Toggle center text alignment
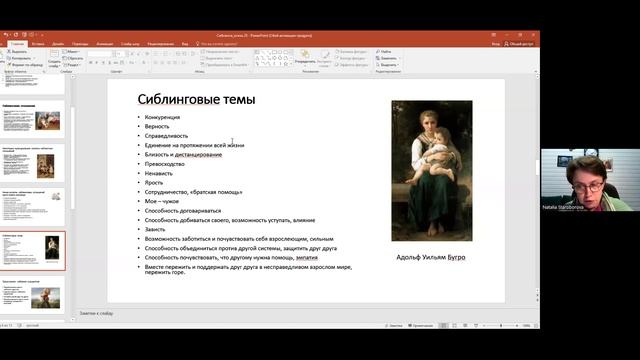This screenshot has height=360, width=640. (162, 62)
